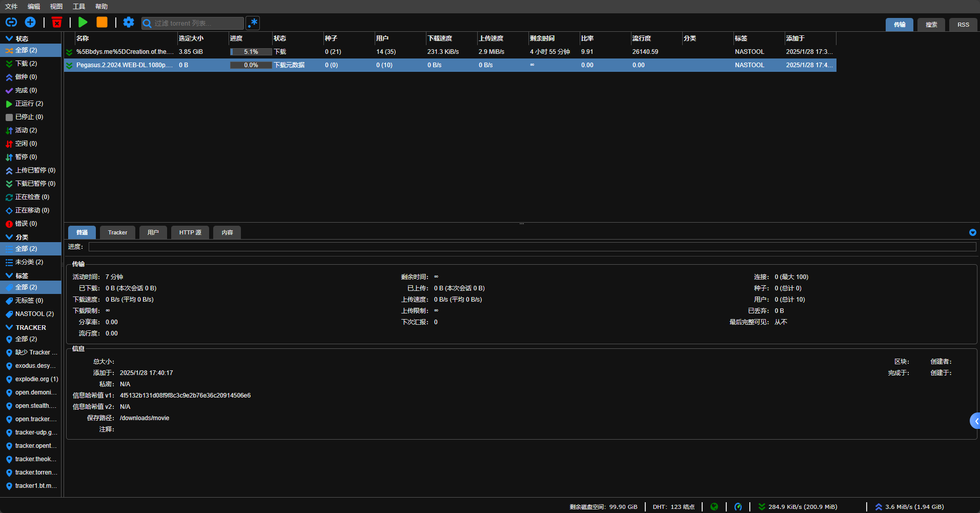This screenshot has height=513, width=980.
Task: Click the 5.1% progress bar
Action: pos(251,52)
